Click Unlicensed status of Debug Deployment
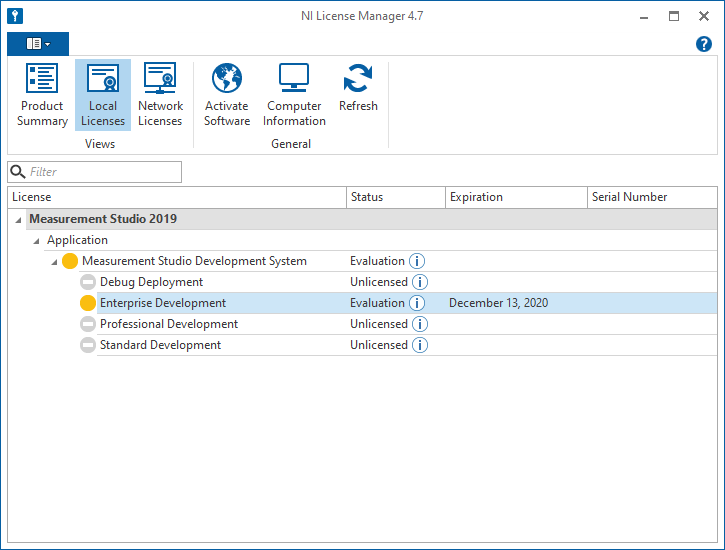The width and height of the screenshot is (725, 550). [x=379, y=282]
